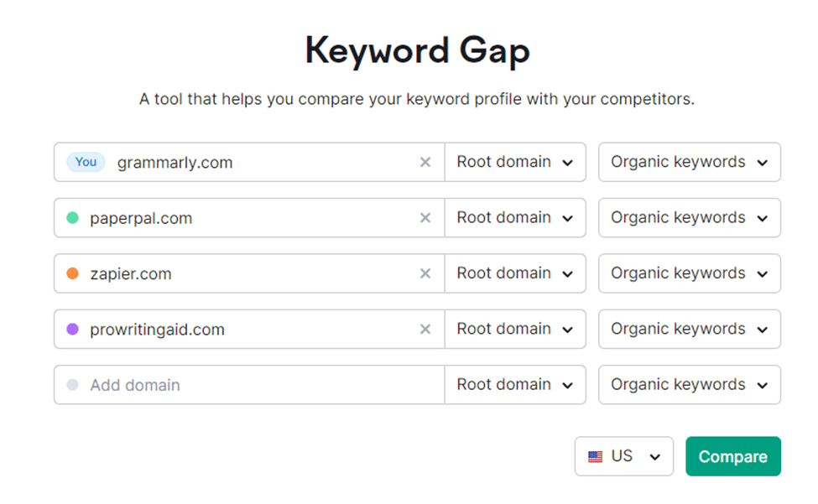The width and height of the screenshot is (818, 504).
Task: Expand Organic keywords dropdown for grammarly.com
Action: tap(689, 162)
